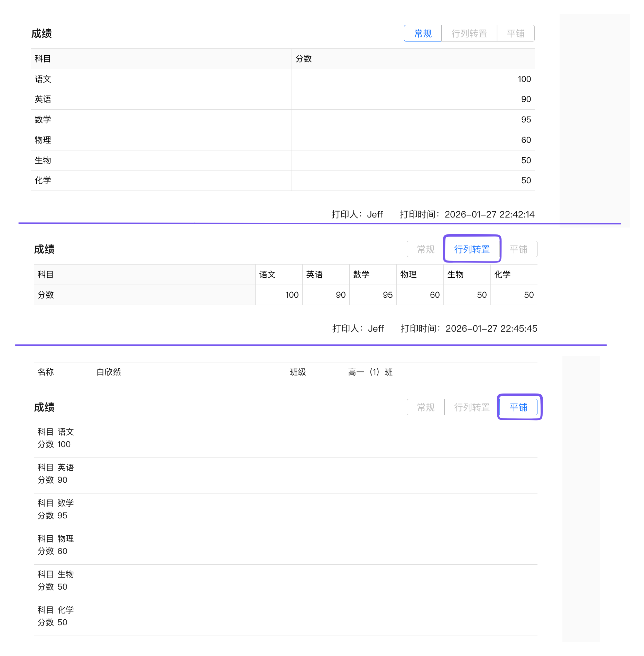Click the highlighted blue 行列转置 option
The width and height of the screenshot is (644, 656).
pyautogui.click(x=472, y=249)
